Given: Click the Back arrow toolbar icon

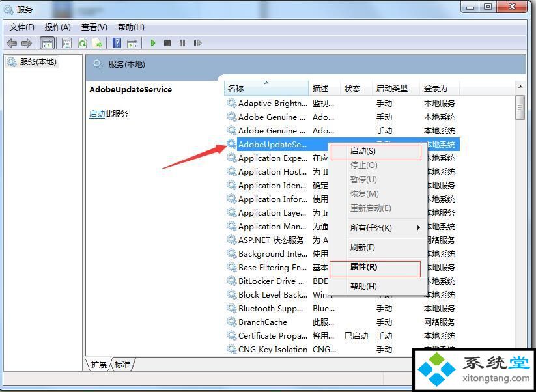Looking at the screenshot, I should [12, 43].
